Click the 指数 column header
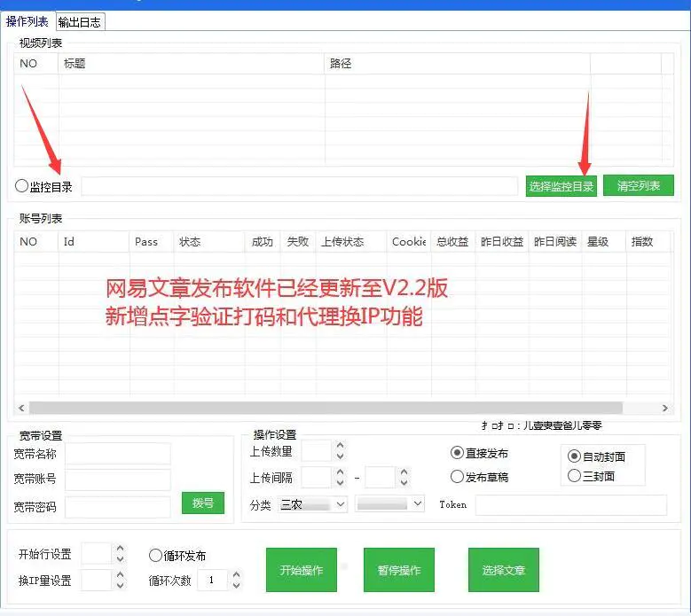Screen dimensions: 691x616 point(648,242)
